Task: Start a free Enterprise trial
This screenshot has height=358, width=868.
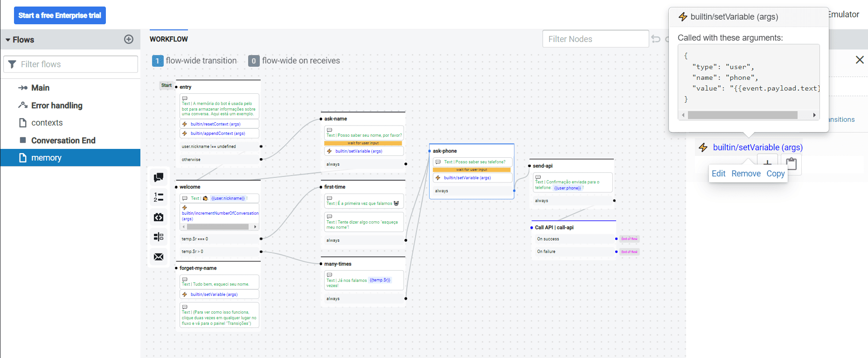Action: pos(60,15)
